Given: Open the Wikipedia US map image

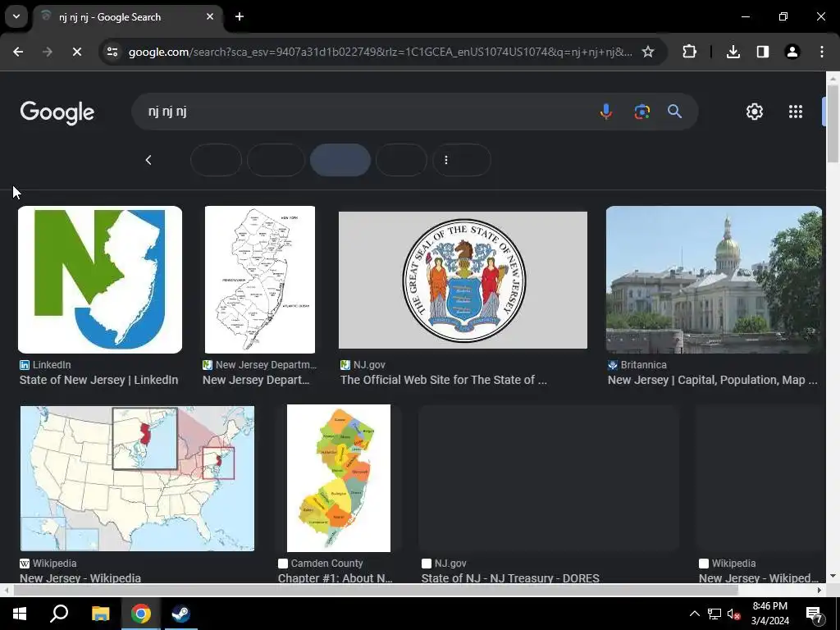Looking at the screenshot, I should click(137, 478).
